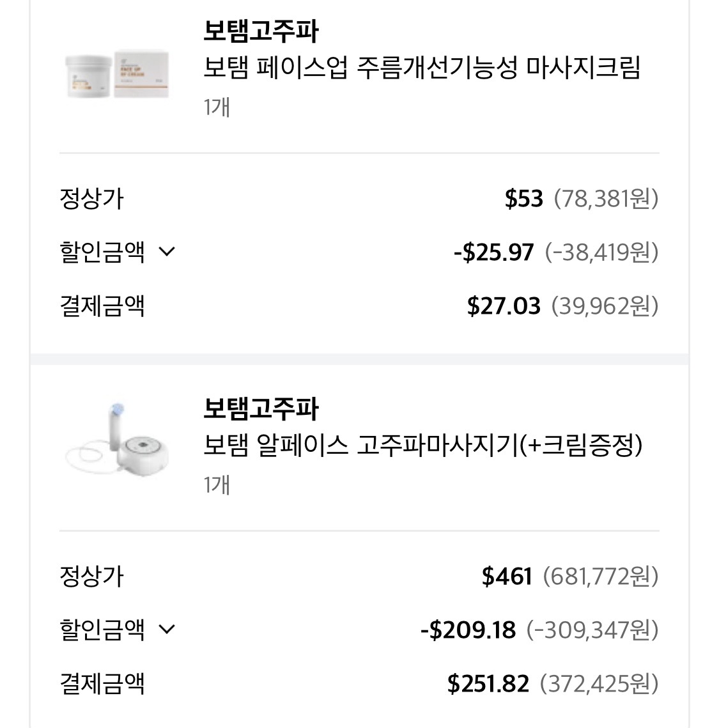The height and width of the screenshot is (728, 719).
Task: Click the 1개 quantity under the massager title
Action: [217, 484]
